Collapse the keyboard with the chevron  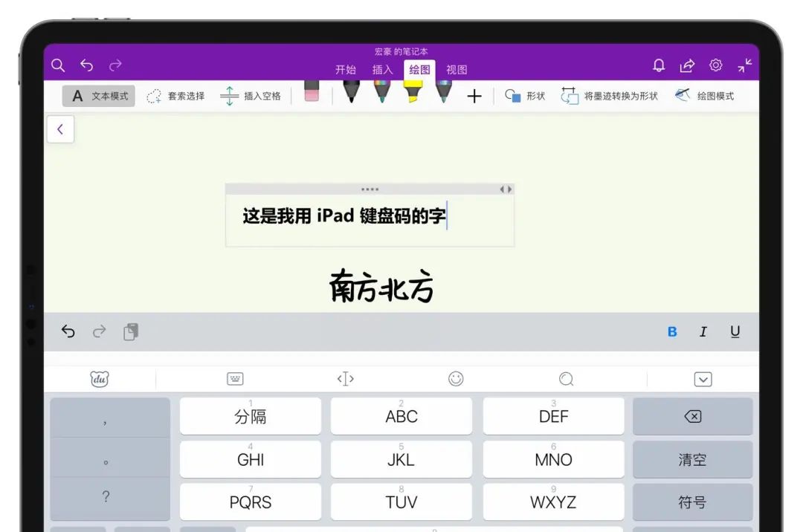coord(703,379)
